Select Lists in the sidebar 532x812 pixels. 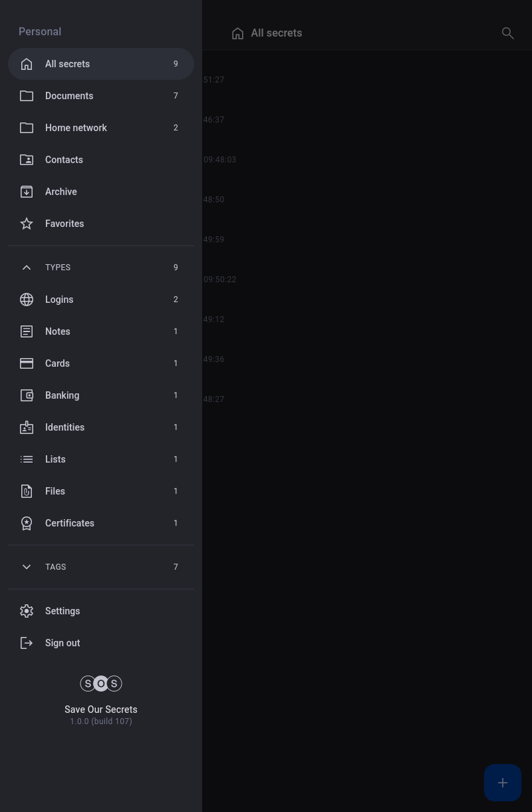(55, 459)
